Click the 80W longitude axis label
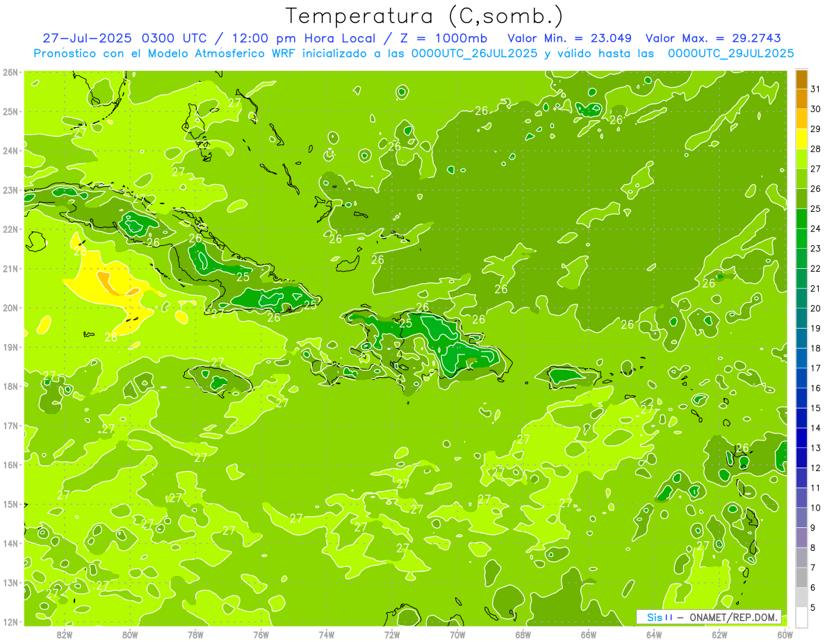834x644 pixels. (x=130, y=634)
